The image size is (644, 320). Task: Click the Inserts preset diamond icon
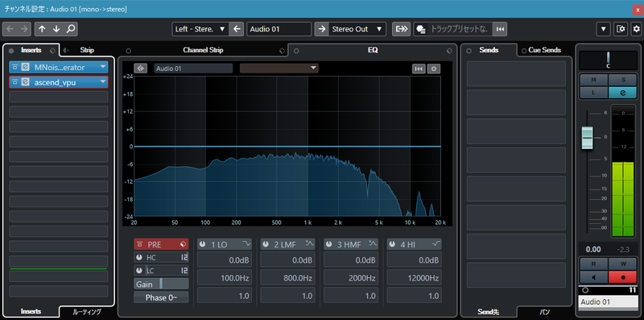click(x=52, y=50)
